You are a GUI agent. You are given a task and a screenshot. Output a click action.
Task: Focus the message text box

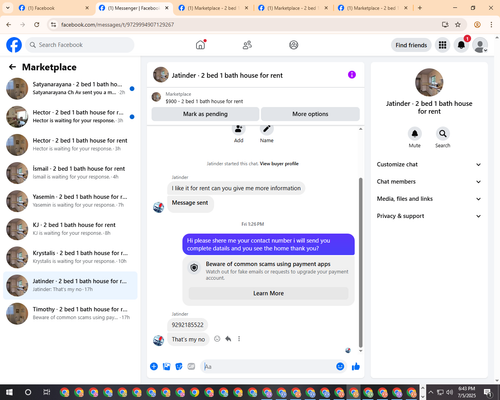coord(268,367)
